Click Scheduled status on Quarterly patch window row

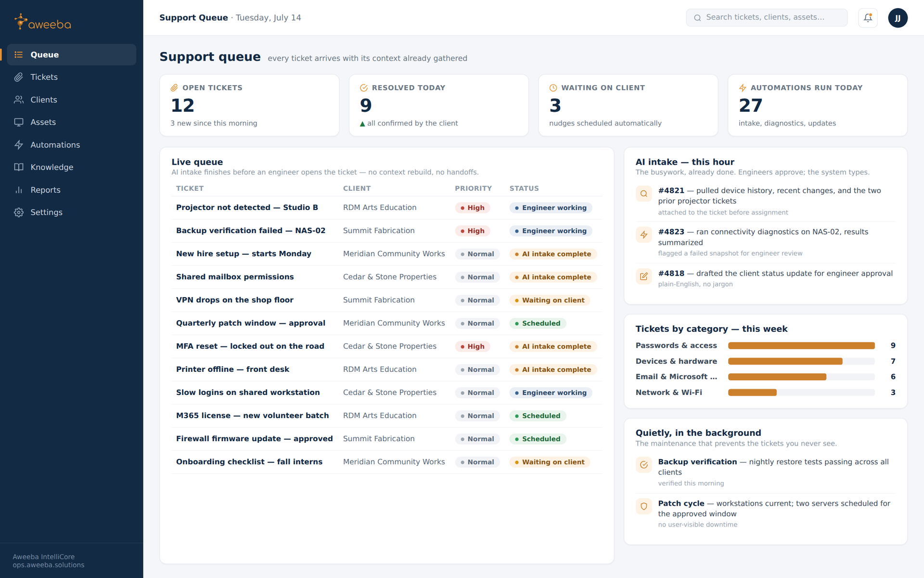(538, 323)
